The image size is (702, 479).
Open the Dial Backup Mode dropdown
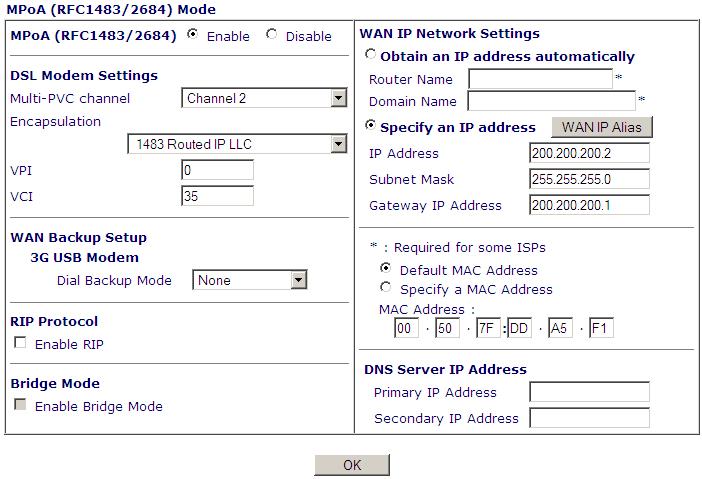[250, 280]
